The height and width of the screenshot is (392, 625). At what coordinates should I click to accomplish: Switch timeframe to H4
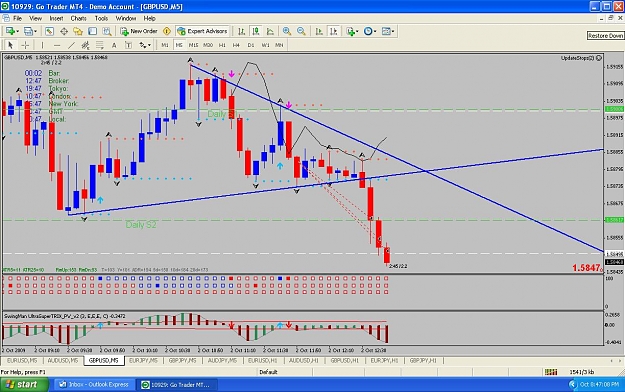(x=236, y=45)
